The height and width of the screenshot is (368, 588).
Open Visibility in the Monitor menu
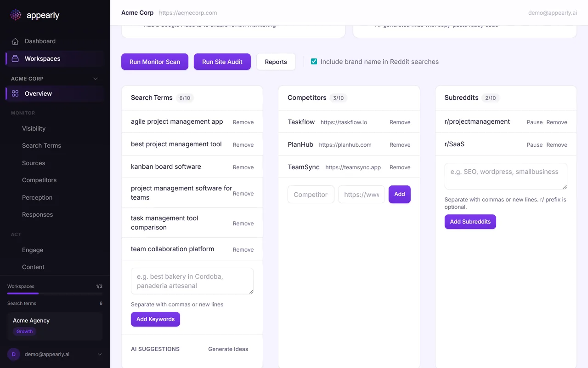click(34, 128)
